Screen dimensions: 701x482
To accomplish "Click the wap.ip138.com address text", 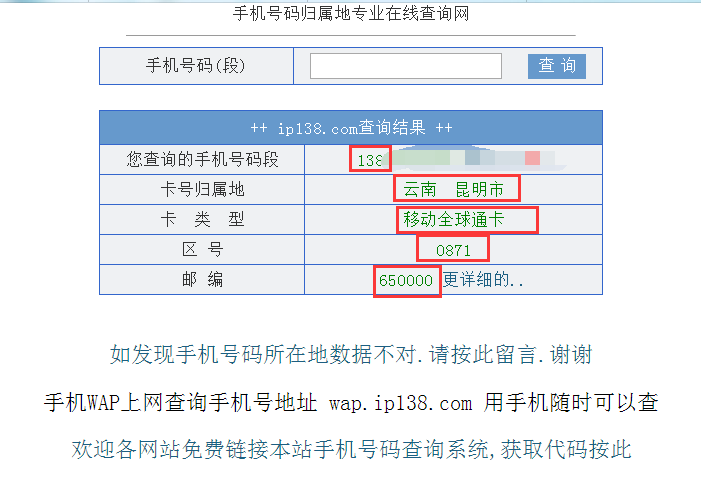I will click(400, 403).
